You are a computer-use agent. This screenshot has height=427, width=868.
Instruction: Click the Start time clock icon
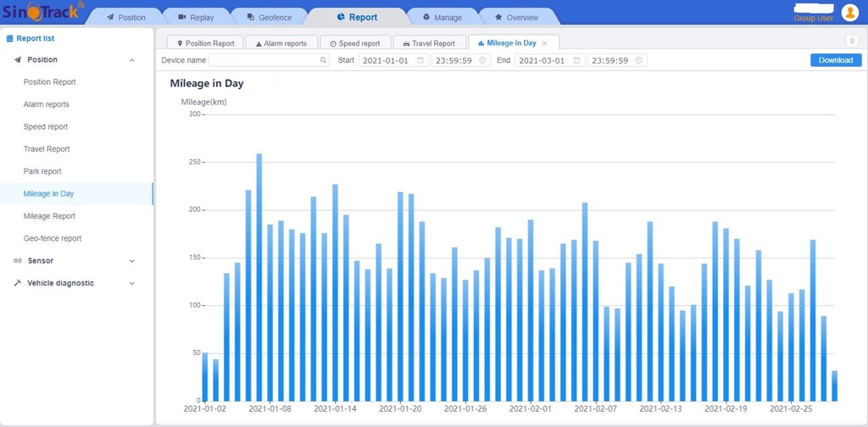click(x=482, y=60)
